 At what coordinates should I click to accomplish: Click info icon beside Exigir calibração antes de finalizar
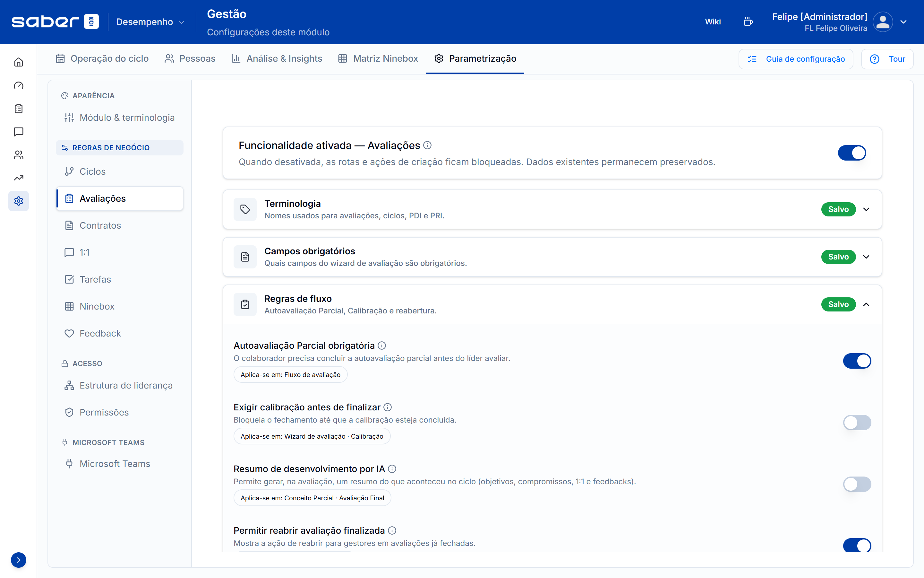tap(388, 407)
